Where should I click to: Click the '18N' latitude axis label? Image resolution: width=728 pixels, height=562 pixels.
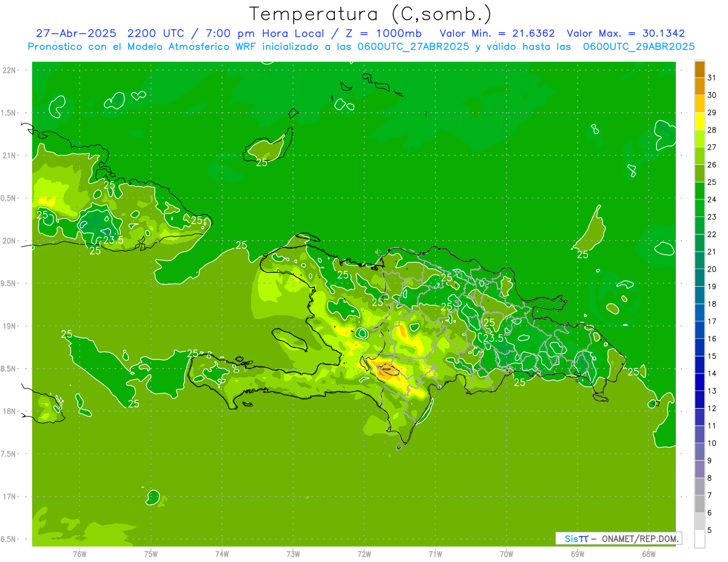click(x=9, y=412)
